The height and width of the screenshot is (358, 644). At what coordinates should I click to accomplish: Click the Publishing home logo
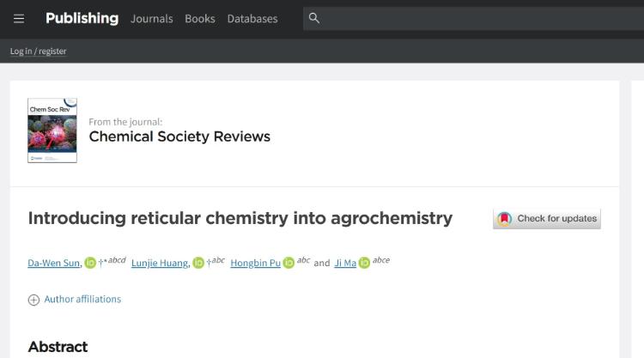(82, 18)
